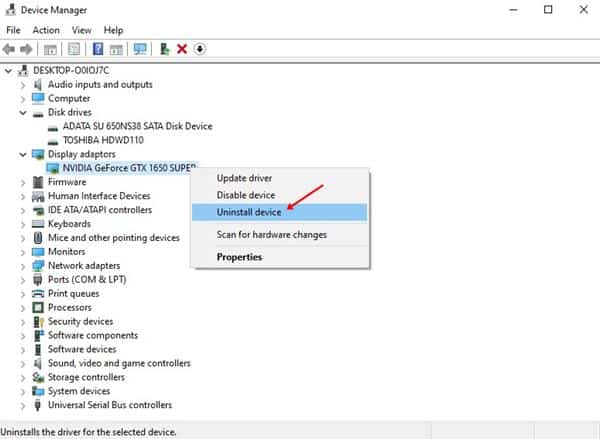Click the red X Uninstall toolbar icon
Screen dimensions: 600x439
(x=182, y=49)
